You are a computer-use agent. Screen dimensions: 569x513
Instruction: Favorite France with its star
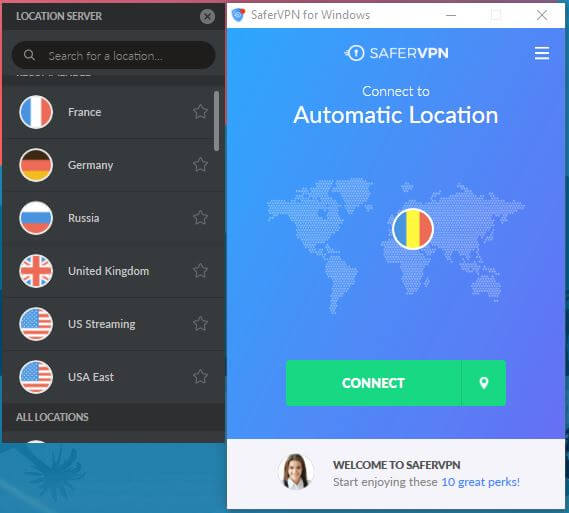pos(200,112)
